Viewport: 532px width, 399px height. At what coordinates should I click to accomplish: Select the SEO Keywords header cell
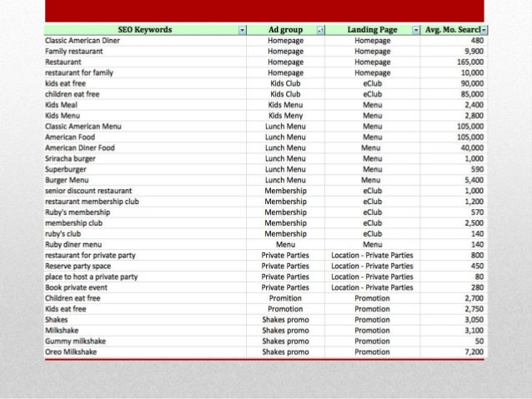(145, 30)
